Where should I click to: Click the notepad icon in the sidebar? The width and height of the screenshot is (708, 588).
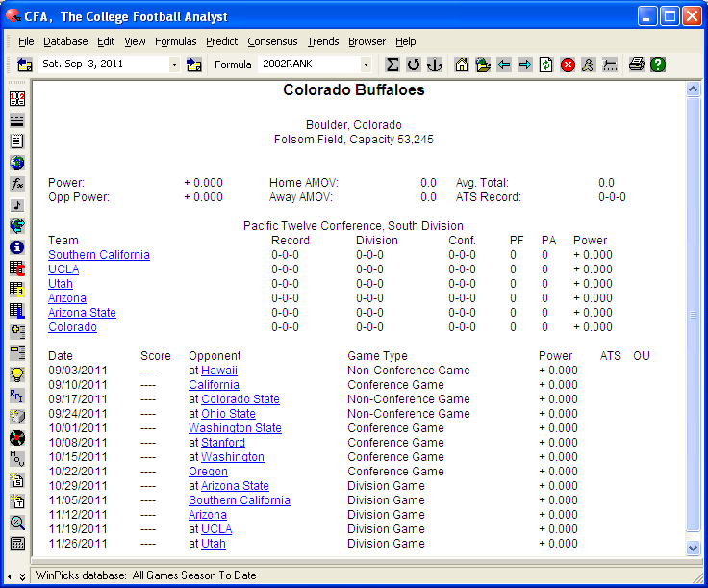(17, 141)
